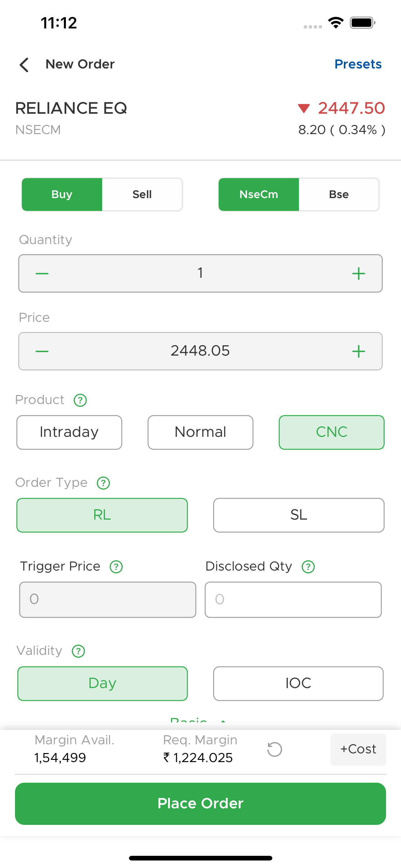Viewport: 401px width, 868px height.
Task: Refresh the required margin
Action: click(275, 749)
